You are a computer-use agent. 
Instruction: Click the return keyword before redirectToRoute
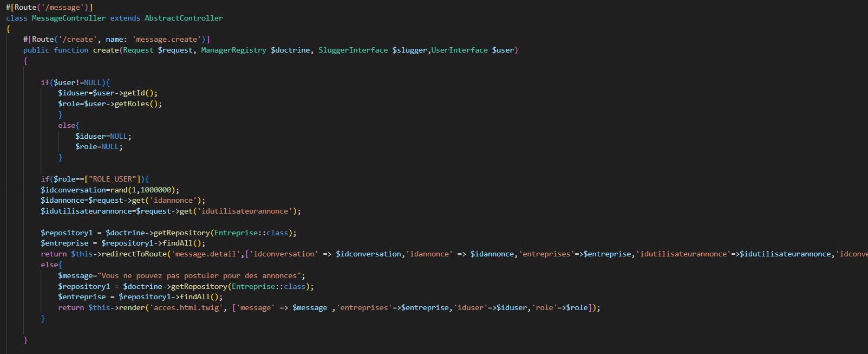tap(54, 254)
